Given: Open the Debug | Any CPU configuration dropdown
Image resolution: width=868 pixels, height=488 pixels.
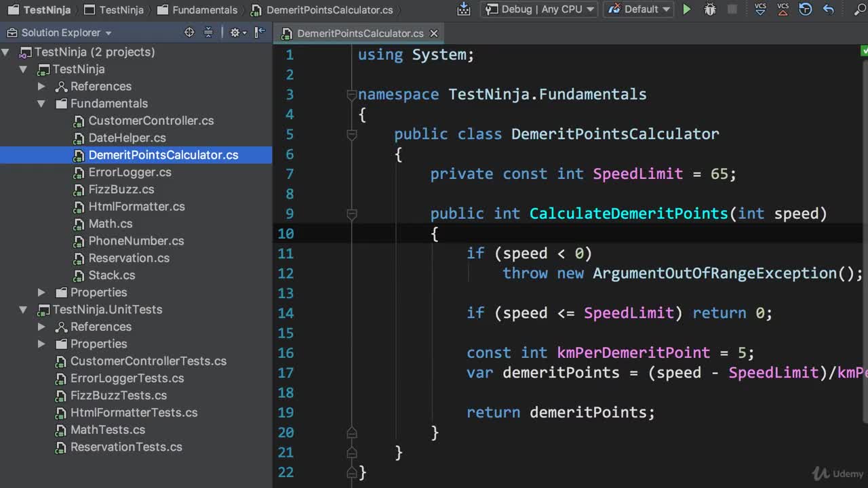Looking at the screenshot, I should (x=538, y=9).
